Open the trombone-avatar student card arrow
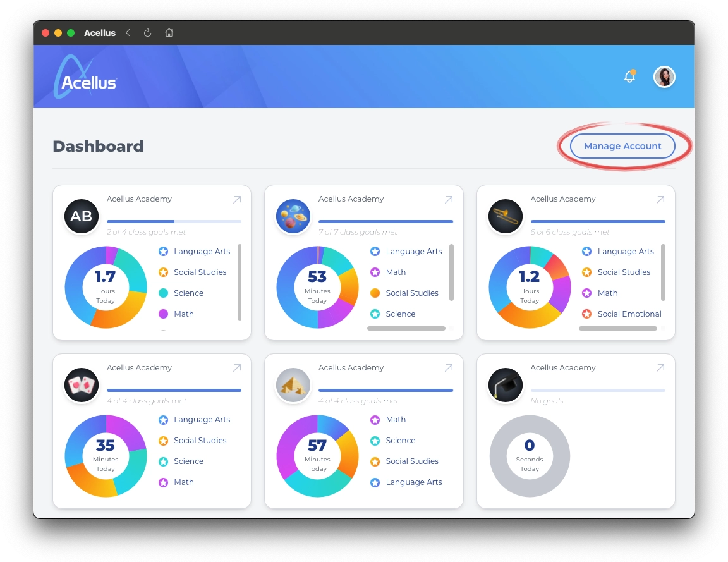The height and width of the screenshot is (562, 728). click(x=660, y=200)
